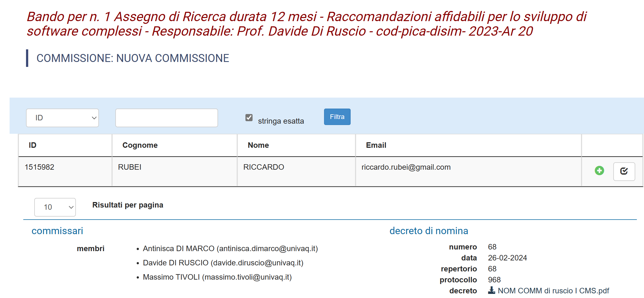Screen dimensions: 644x298
Task: Click the stringa esatta label
Action: tap(281, 121)
